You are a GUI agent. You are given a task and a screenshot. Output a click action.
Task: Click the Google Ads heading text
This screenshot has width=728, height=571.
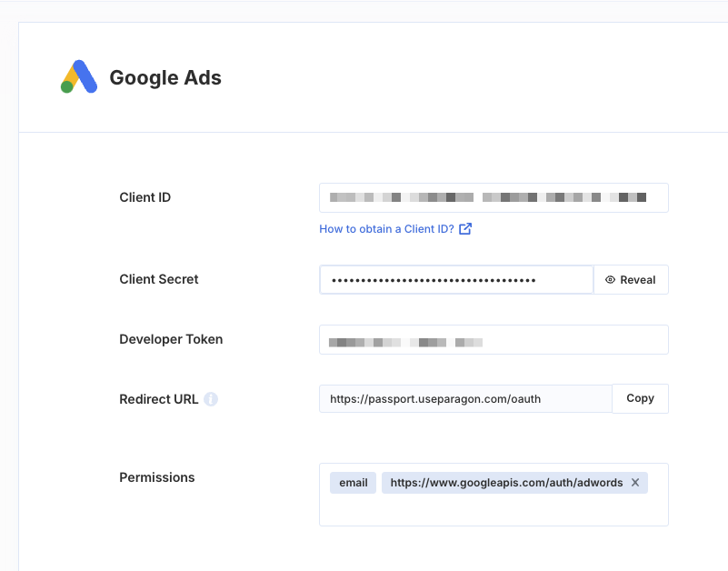tap(165, 77)
